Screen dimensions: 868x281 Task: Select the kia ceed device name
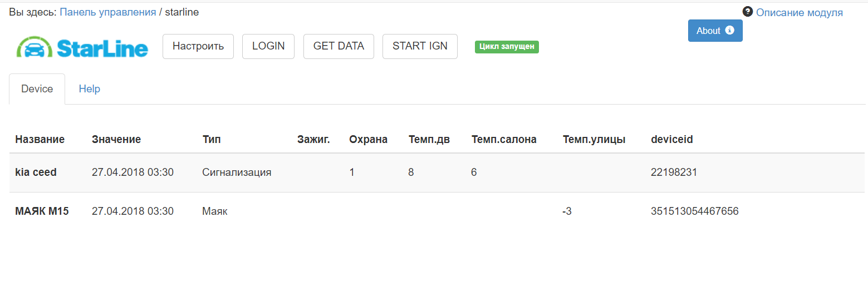click(x=36, y=172)
